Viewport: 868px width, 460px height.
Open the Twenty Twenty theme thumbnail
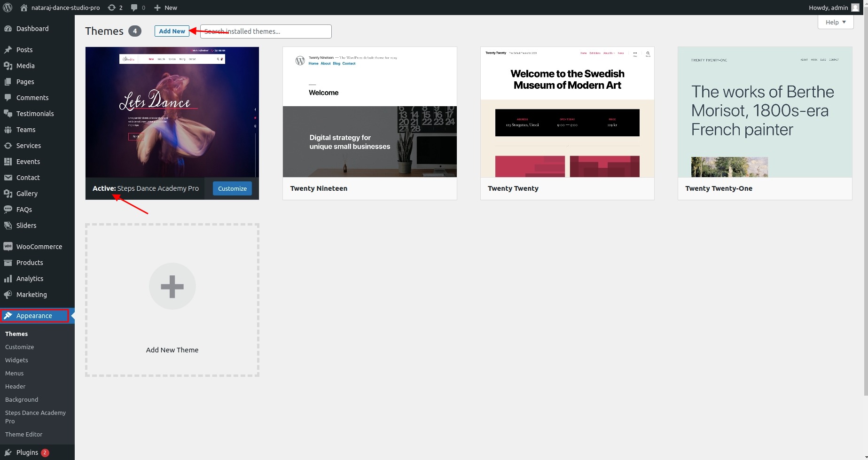click(x=567, y=112)
